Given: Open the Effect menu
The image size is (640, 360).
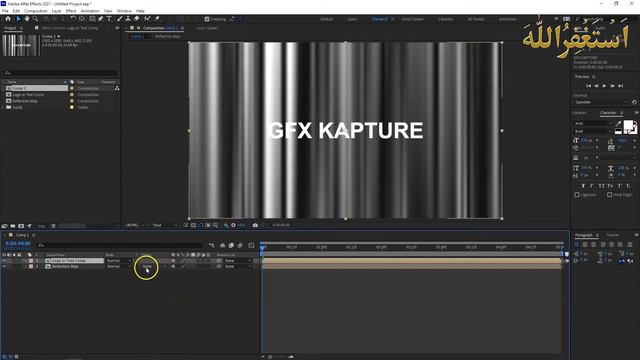Looking at the screenshot, I should [71, 11].
